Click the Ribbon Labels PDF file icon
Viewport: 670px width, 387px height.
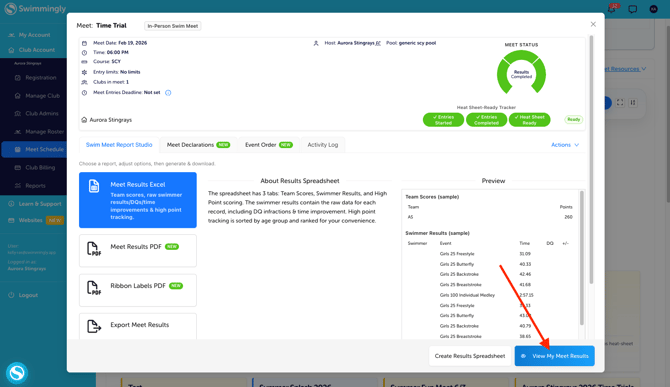pos(94,287)
